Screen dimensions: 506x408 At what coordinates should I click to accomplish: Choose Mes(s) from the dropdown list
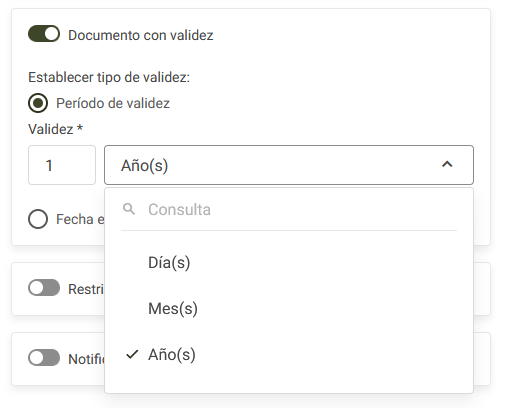(289, 309)
